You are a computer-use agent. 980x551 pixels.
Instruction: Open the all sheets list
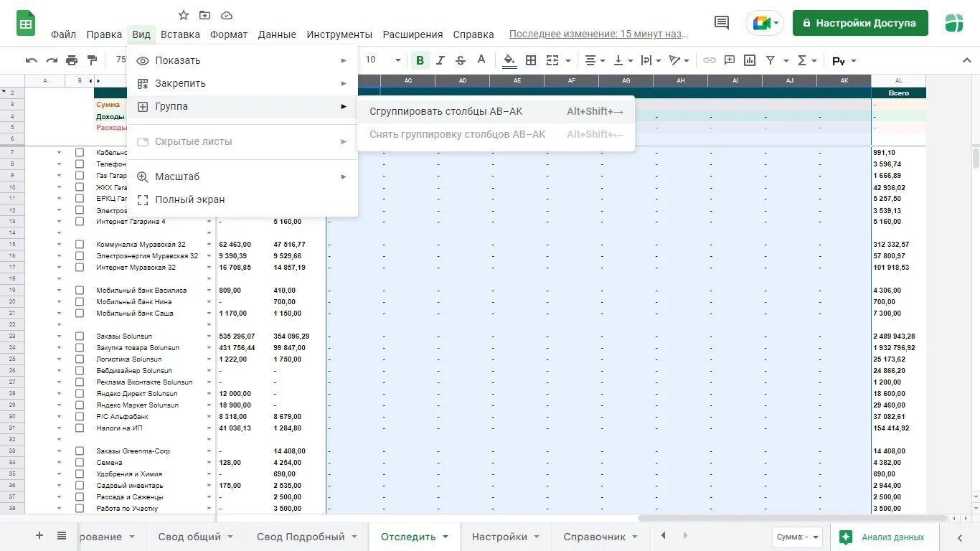(62, 536)
